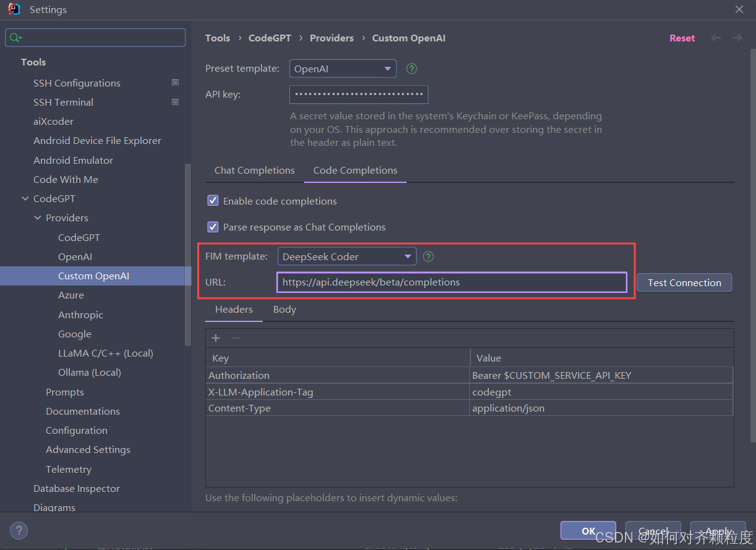
Task: Toggle Parse response as Chat Completions checkbox
Action: coord(213,227)
